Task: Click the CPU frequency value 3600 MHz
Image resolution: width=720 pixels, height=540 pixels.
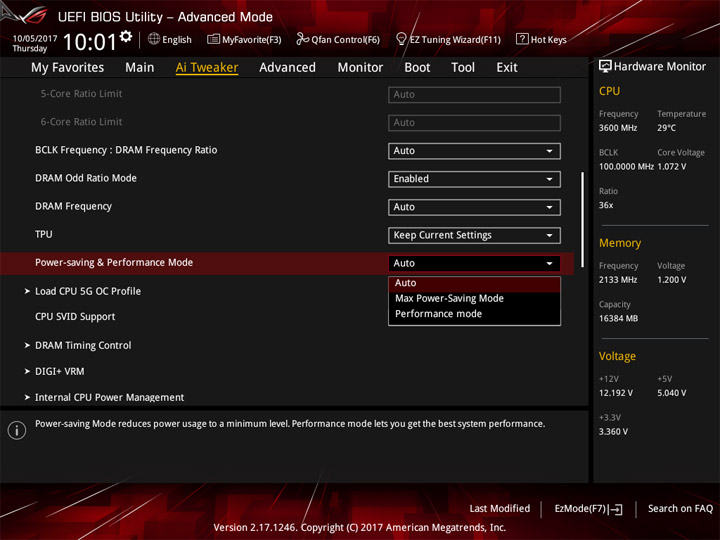Action: pyautogui.click(x=618, y=128)
